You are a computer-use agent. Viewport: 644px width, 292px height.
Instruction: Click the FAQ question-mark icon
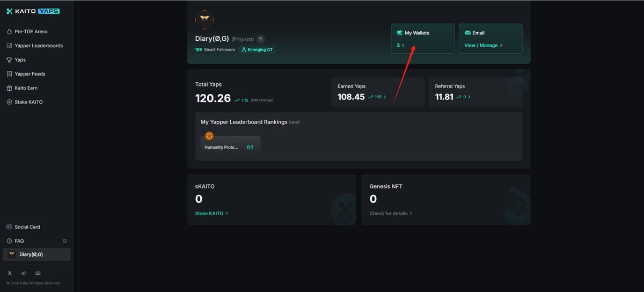9,241
